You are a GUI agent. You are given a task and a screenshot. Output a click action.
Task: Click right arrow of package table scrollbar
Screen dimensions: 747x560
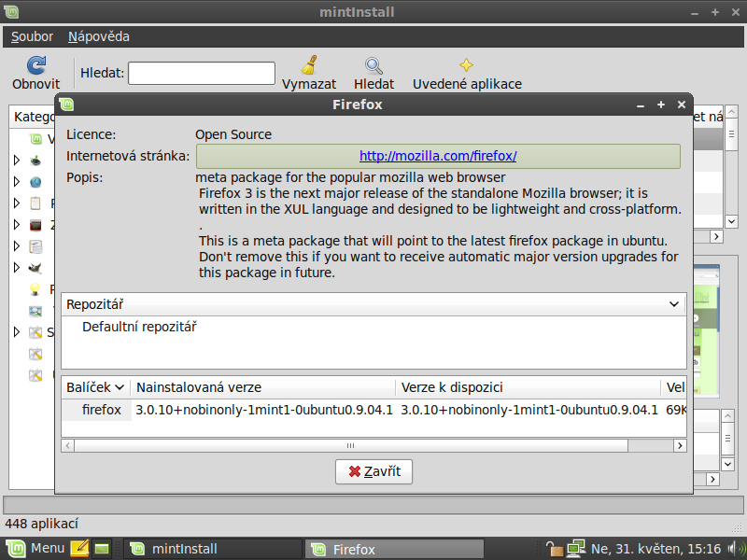pos(680,446)
